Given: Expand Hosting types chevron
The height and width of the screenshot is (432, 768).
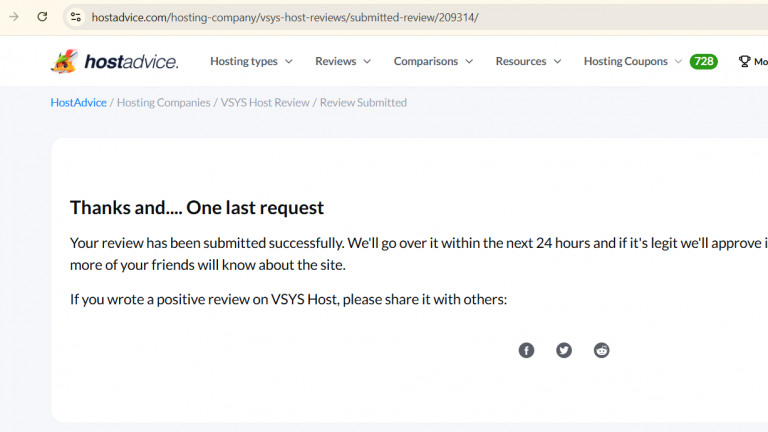Looking at the screenshot, I should [x=289, y=62].
